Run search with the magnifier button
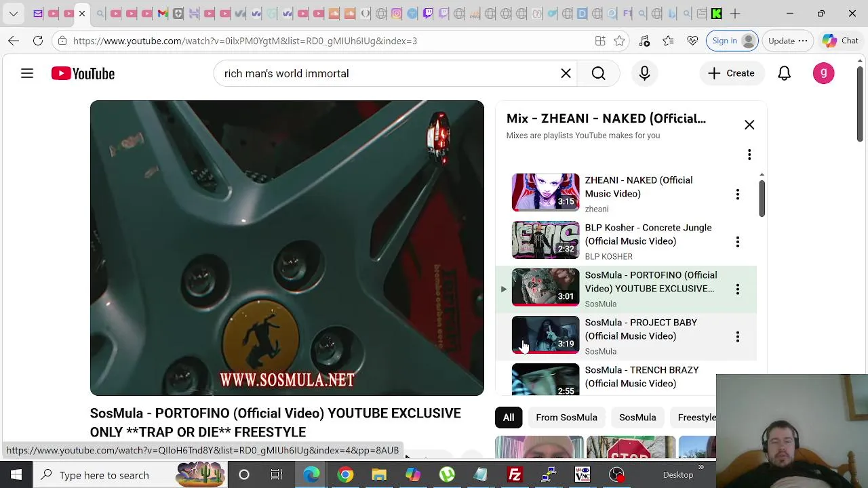868x488 pixels. coord(598,73)
